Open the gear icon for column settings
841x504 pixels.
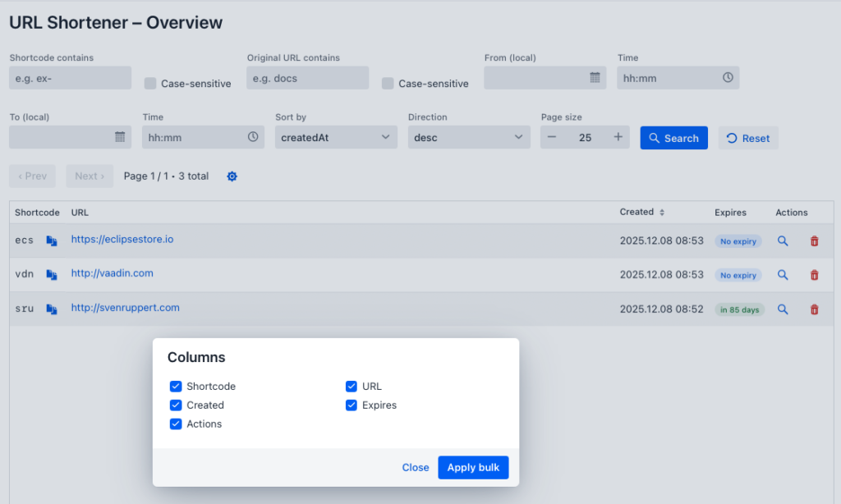[232, 176]
